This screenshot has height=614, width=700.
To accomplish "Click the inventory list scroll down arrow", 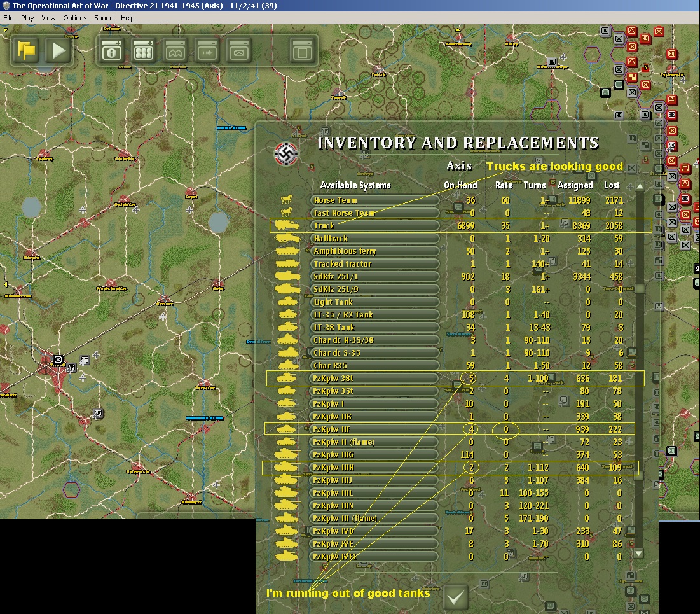I will click(640, 553).
